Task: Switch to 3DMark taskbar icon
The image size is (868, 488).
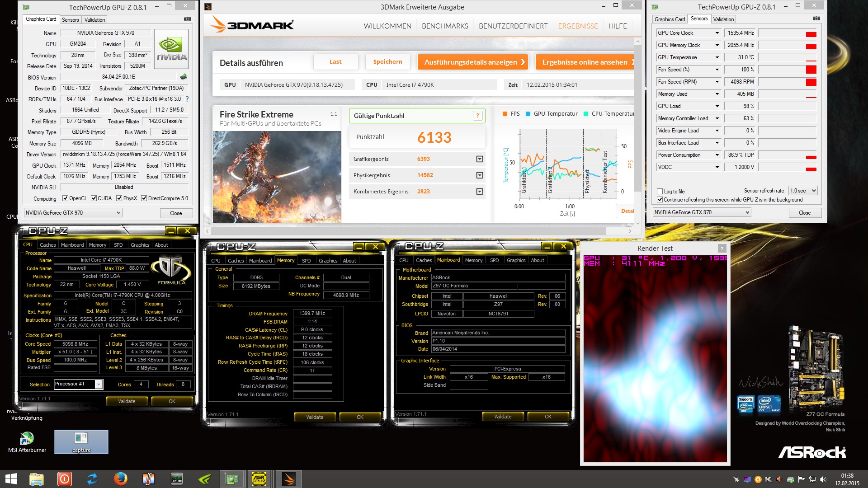Action: pyautogui.click(x=288, y=479)
